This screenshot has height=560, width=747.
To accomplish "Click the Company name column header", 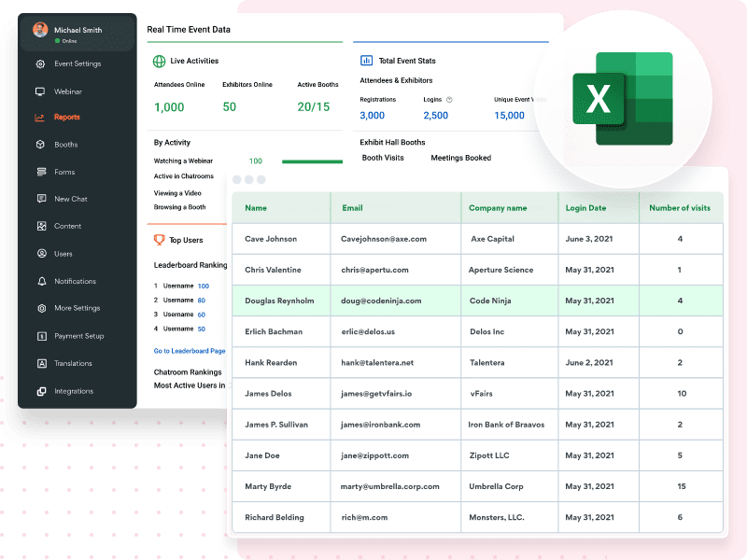I will pos(510,208).
